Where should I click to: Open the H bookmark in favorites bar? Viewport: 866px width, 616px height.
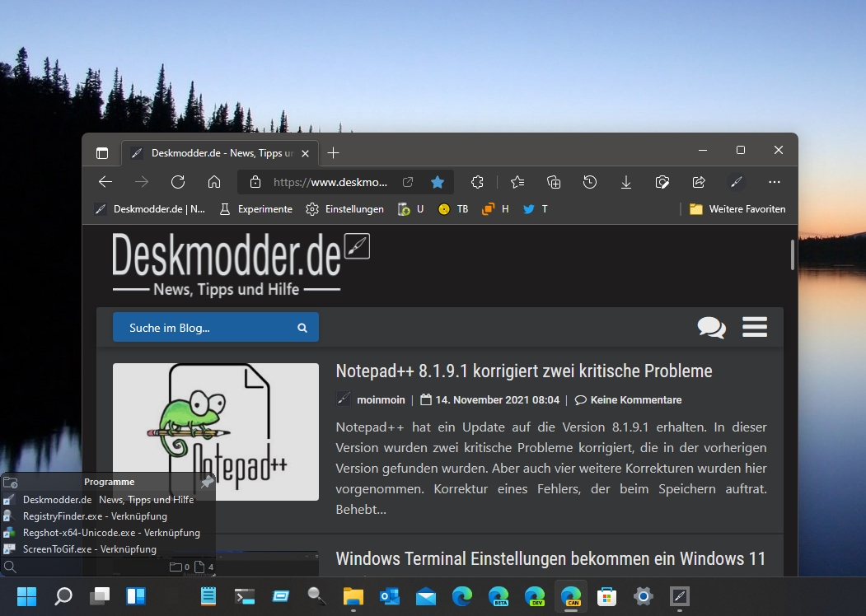pyautogui.click(x=495, y=209)
